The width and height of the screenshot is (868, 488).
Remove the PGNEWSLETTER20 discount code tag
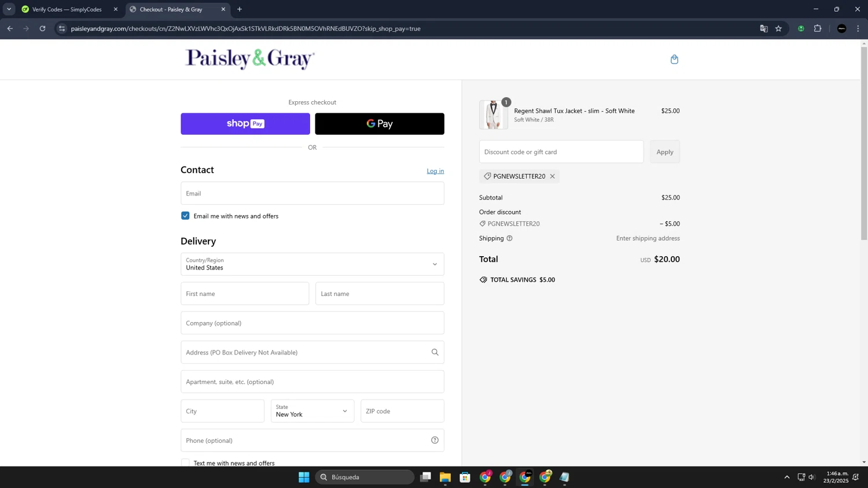pyautogui.click(x=552, y=176)
